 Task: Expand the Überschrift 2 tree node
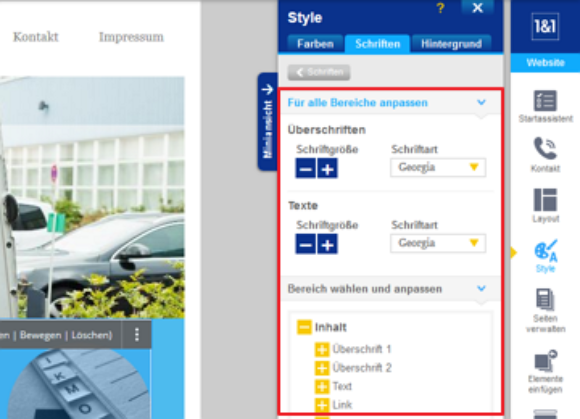click(x=322, y=368)
